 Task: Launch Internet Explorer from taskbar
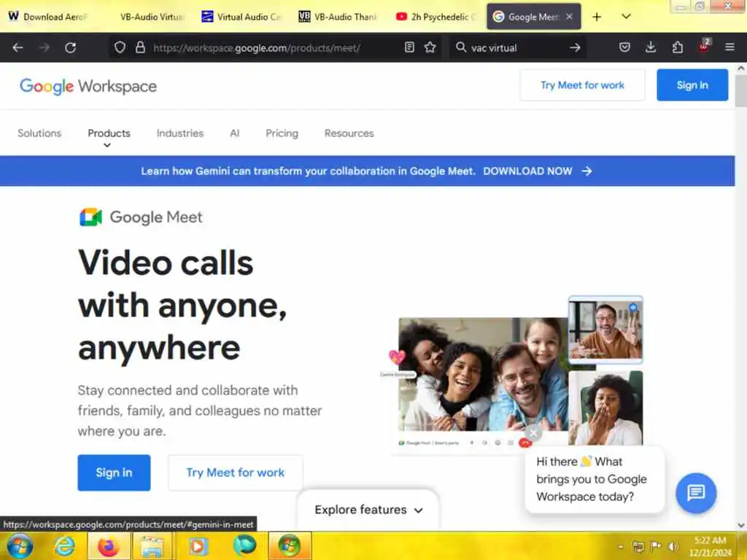click(x=65, y=546)
